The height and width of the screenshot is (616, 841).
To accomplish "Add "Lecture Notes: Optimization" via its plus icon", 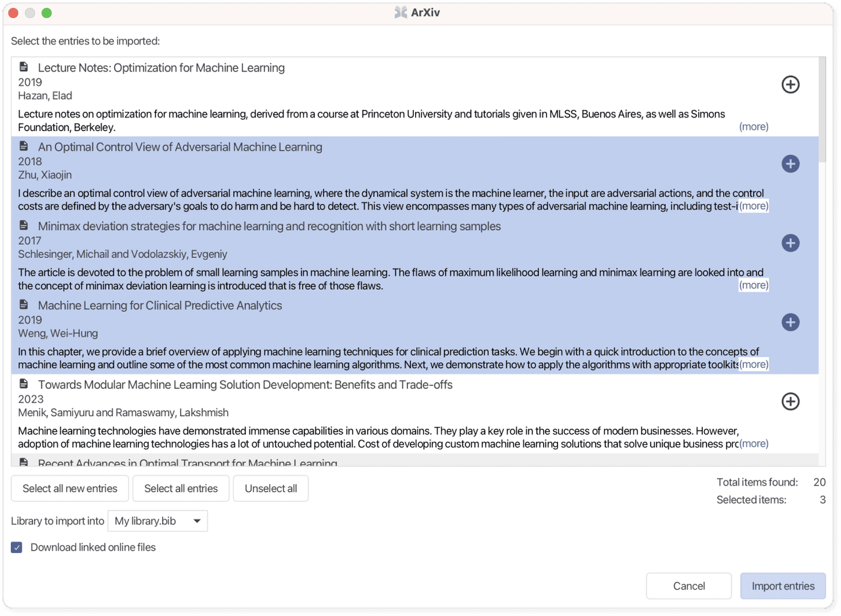I will click(x=791, y=85).
